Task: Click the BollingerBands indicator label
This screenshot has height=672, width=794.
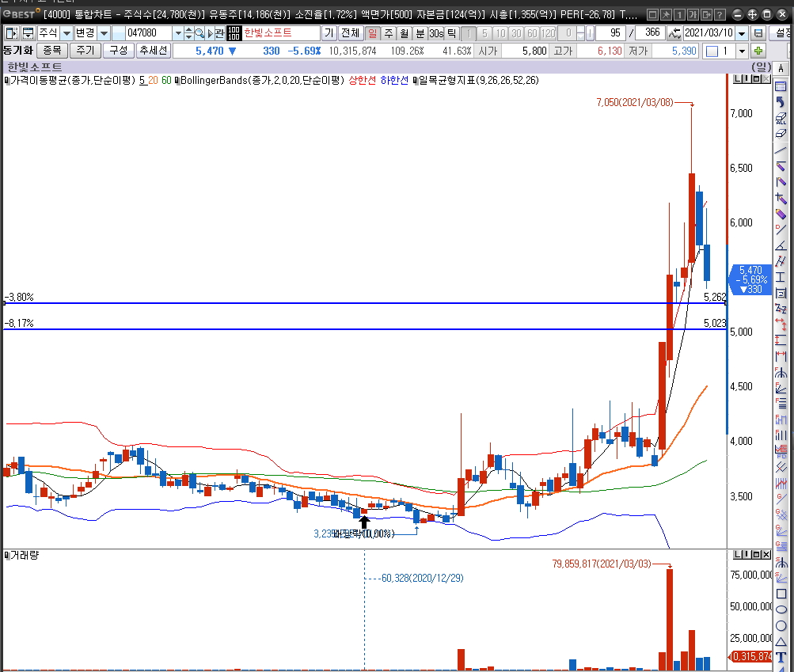Action: coord(262,80)
